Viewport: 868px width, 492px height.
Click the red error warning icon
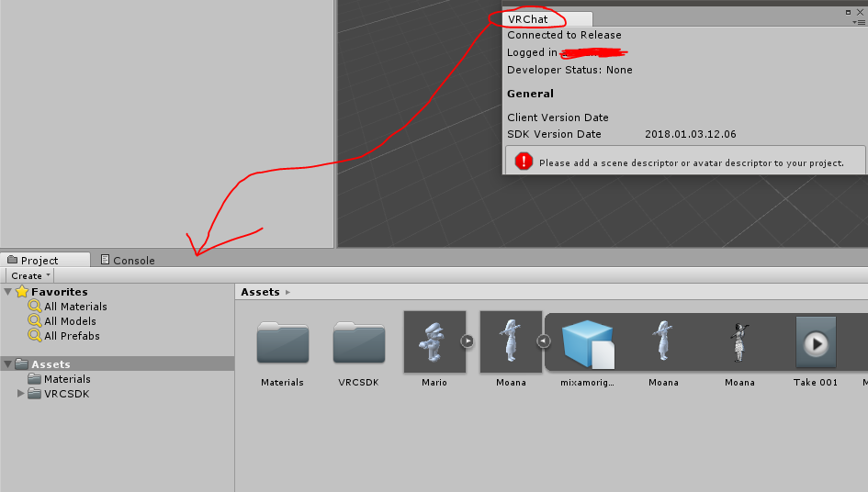point(524,161)
